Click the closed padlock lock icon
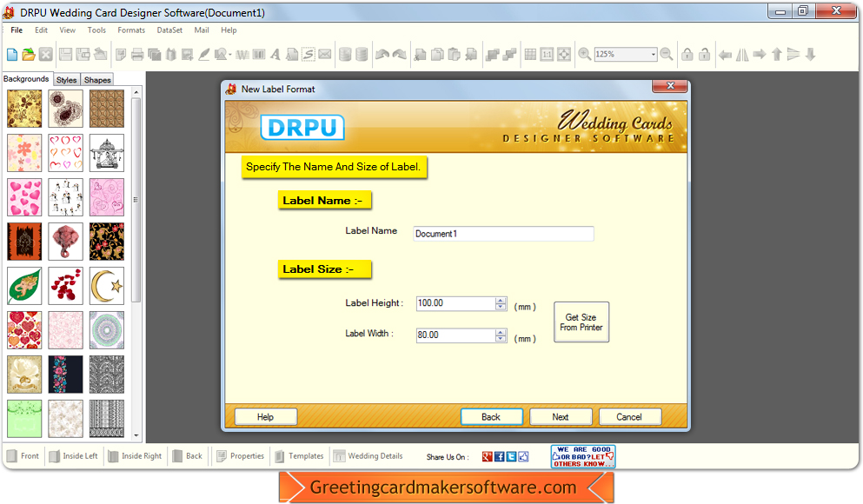 pos(687,54)
